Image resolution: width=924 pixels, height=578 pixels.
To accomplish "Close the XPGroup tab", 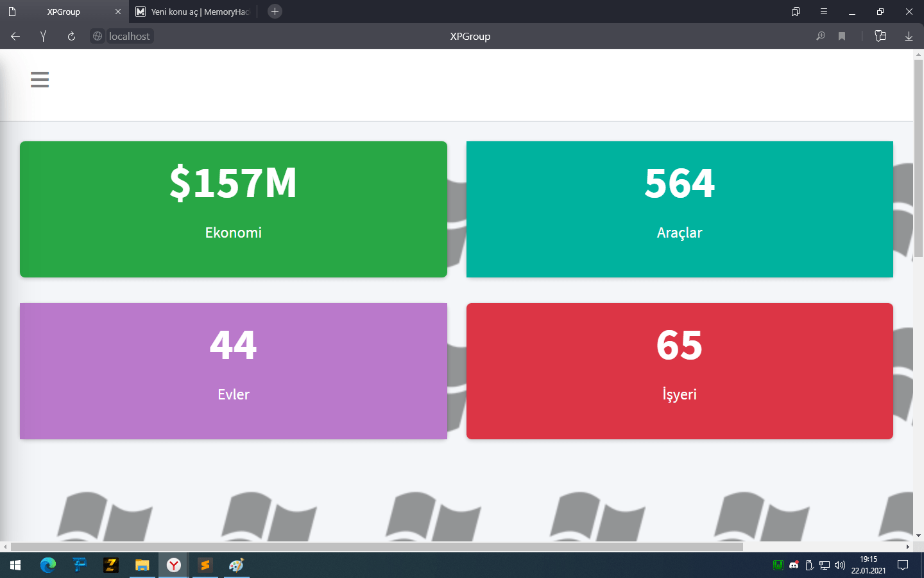I will (x=118, y=12).
